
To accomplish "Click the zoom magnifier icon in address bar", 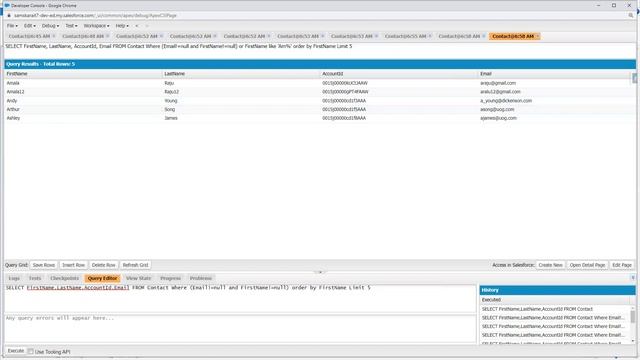I will tap(631, 16).
